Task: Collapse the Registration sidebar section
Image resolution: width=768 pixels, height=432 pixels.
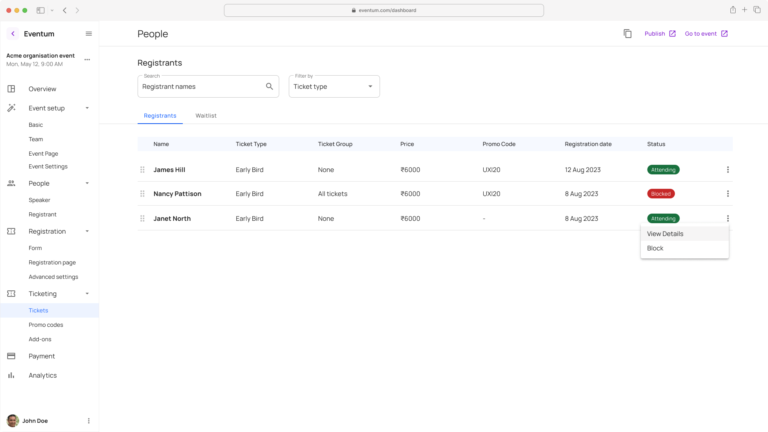Action: point(87,231)
